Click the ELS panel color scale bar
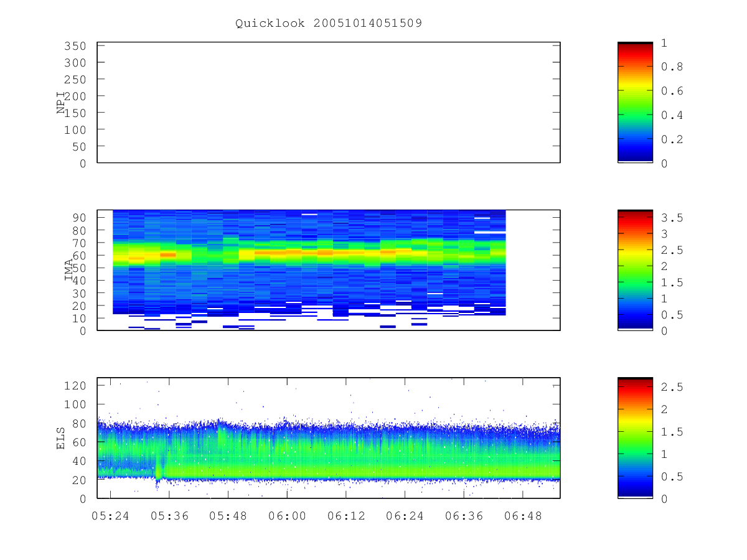 tap(635, 438)
